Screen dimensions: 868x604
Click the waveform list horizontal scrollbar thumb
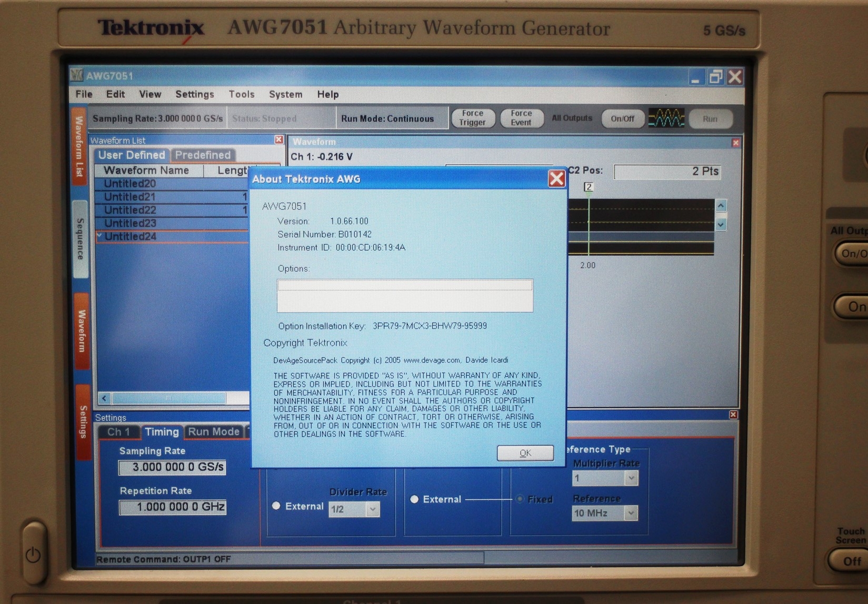click(x=168, y=398)
